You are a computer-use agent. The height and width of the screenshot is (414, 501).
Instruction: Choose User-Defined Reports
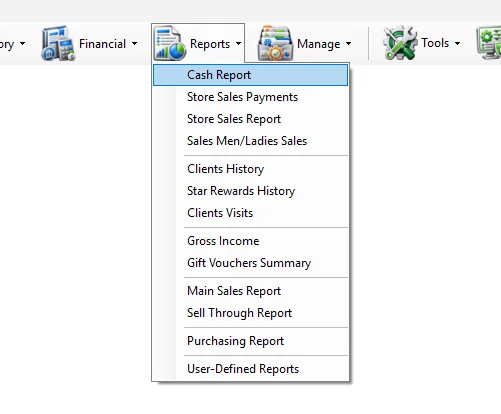(x=250, y=369)
